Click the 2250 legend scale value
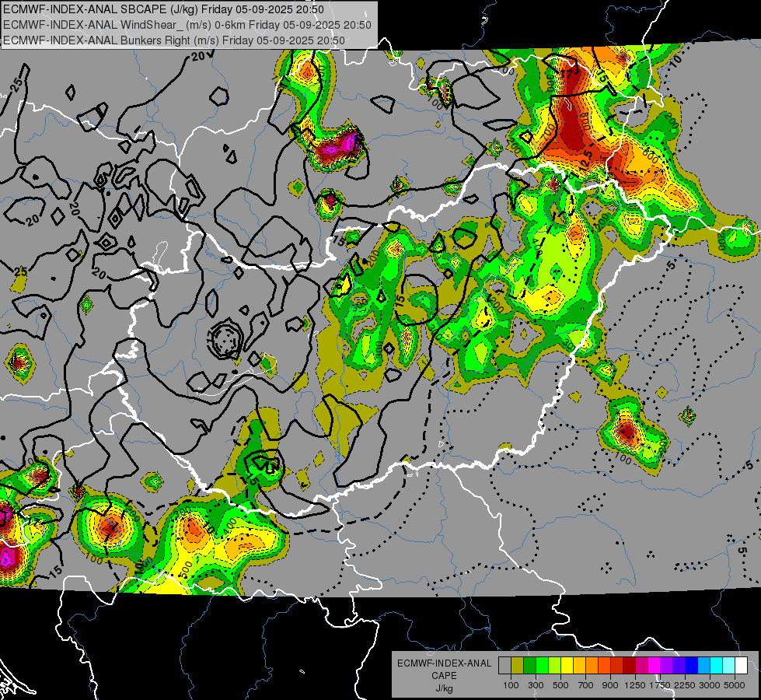The width and height of the screenshot is (761, 700). (x=686, y=685)
